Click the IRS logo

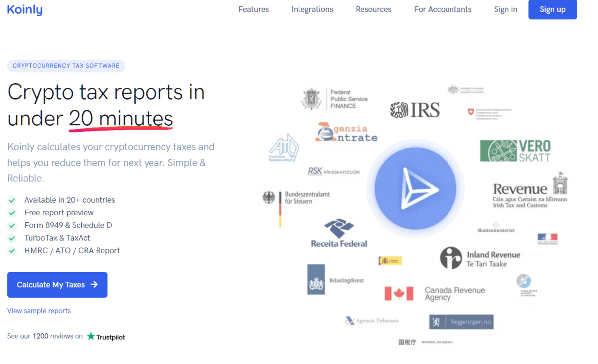[x=415, y=110]
